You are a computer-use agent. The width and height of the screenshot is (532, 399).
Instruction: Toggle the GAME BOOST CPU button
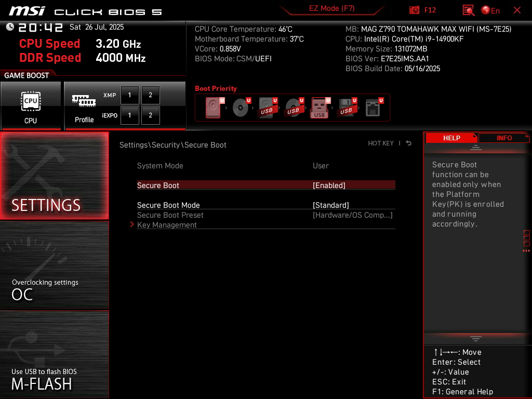31,106
